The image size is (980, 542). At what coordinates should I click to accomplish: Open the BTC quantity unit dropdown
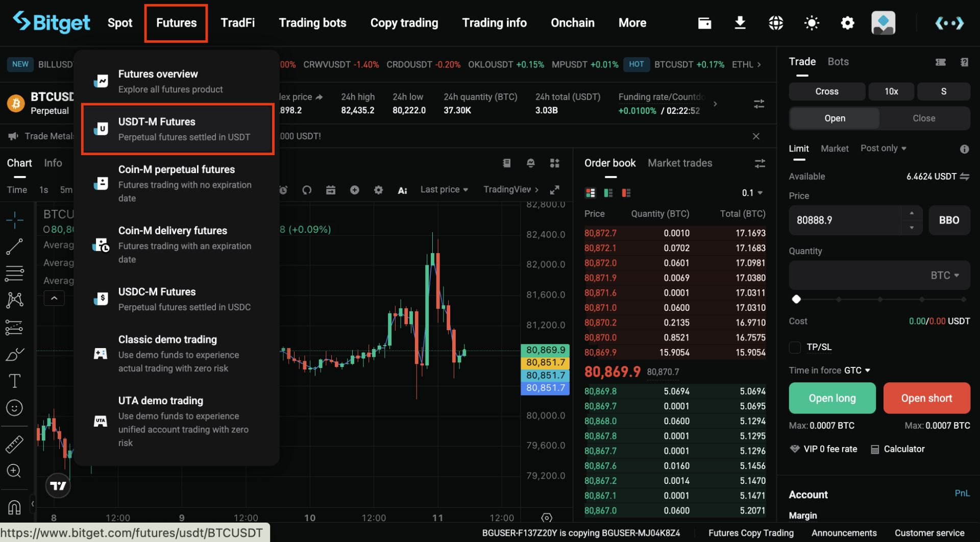(x=944, y=276)
